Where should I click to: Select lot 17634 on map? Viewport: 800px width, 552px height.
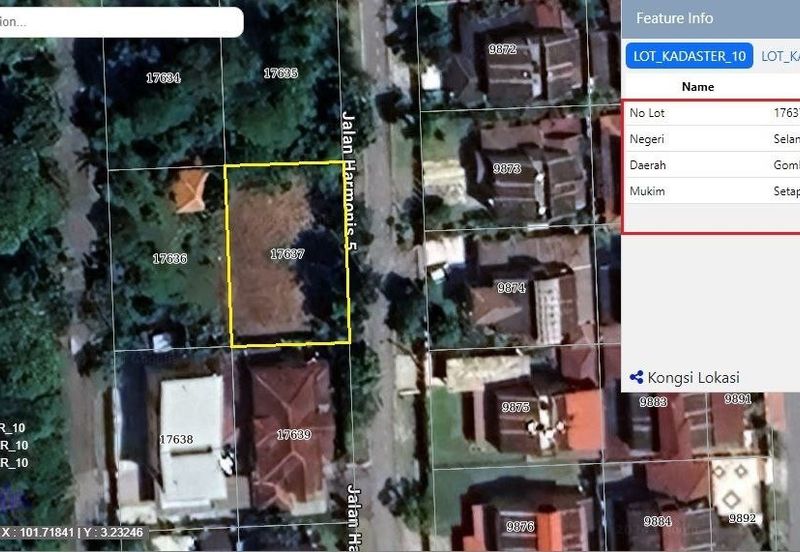(163, 78)
